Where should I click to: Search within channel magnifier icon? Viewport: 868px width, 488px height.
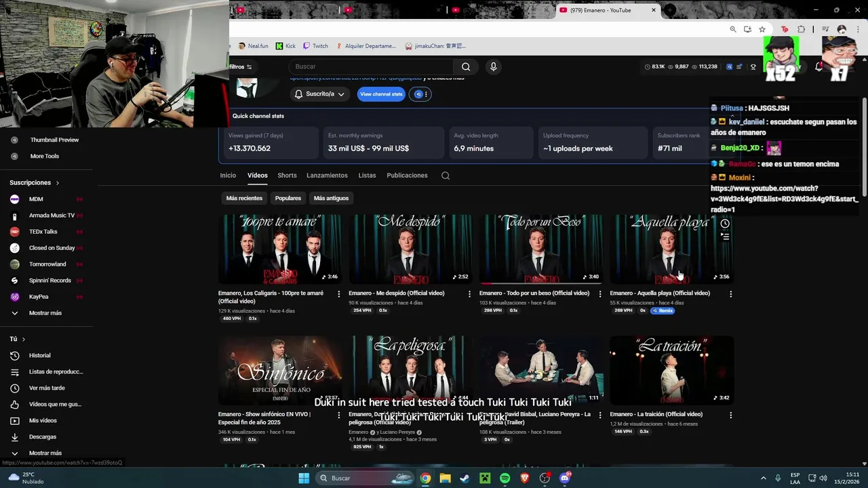click(x=446, y=176)
